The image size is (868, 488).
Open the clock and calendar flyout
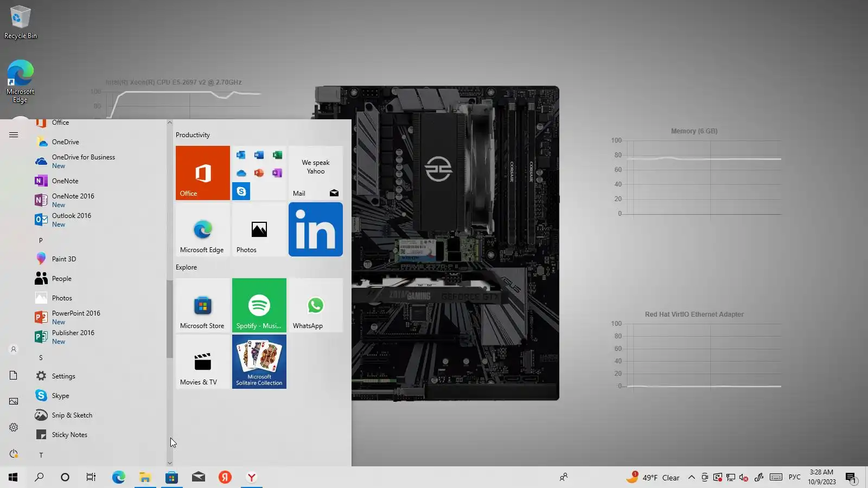tap(821, 477)
